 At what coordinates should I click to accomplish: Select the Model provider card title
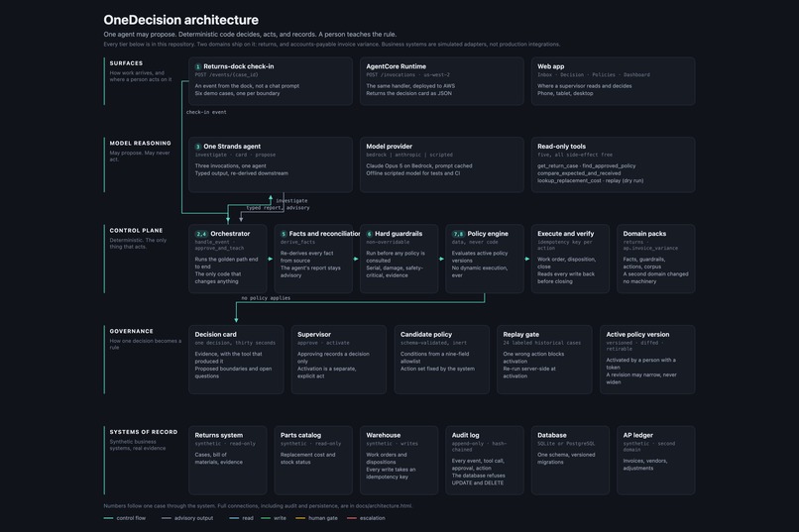[x=389, y=147]
